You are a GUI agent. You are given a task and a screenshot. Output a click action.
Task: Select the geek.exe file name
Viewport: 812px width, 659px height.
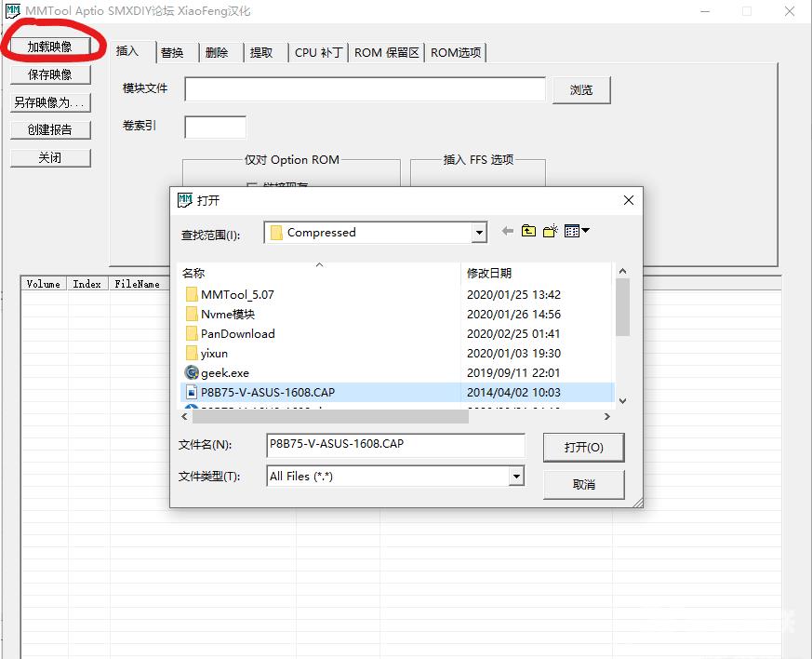pyautogui.click(x=225, y=373)
